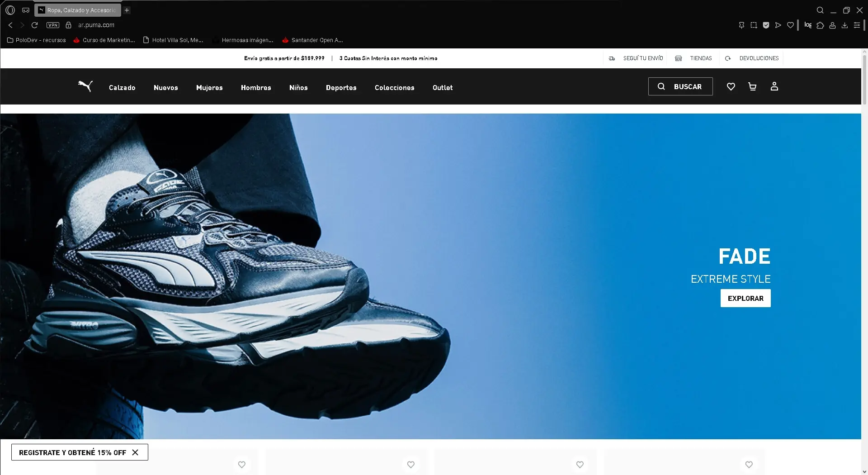Go back with browser back arrow
868x475 pixels.
click(10, 25)
